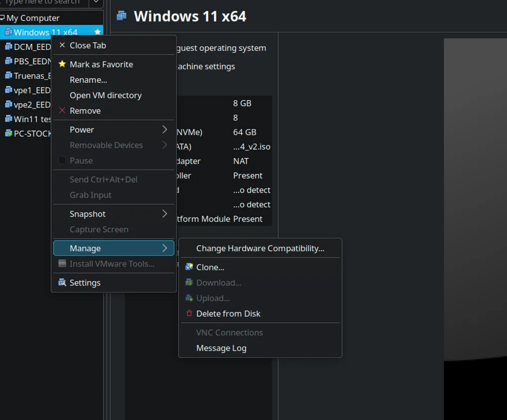Click the Install VMware Tools vm icon
Image resolution: width=507 pixels, height=420 pixels.
coord(62,264)
